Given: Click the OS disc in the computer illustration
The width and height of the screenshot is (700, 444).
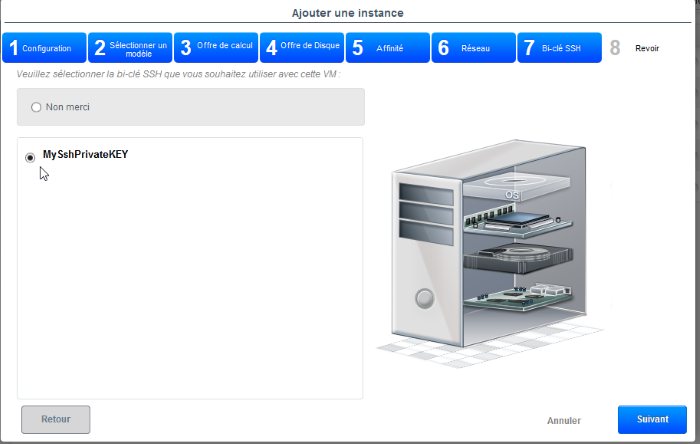Looking at the screenshot, I should coord(512,188).
